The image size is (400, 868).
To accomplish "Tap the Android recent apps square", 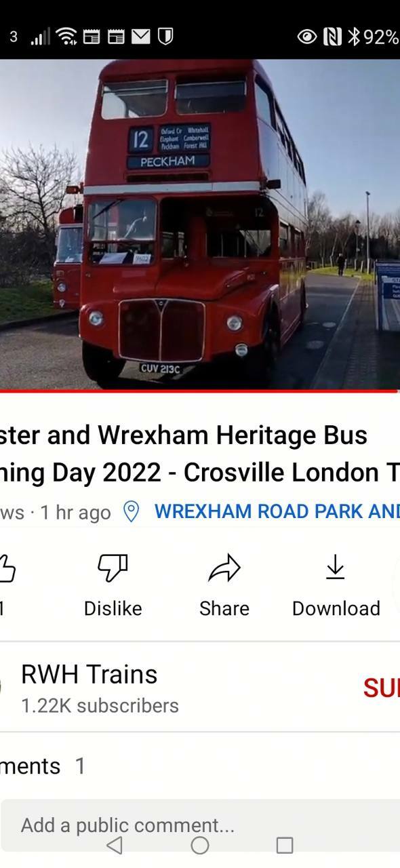I will pyautogui.click(x=285, y=845).
